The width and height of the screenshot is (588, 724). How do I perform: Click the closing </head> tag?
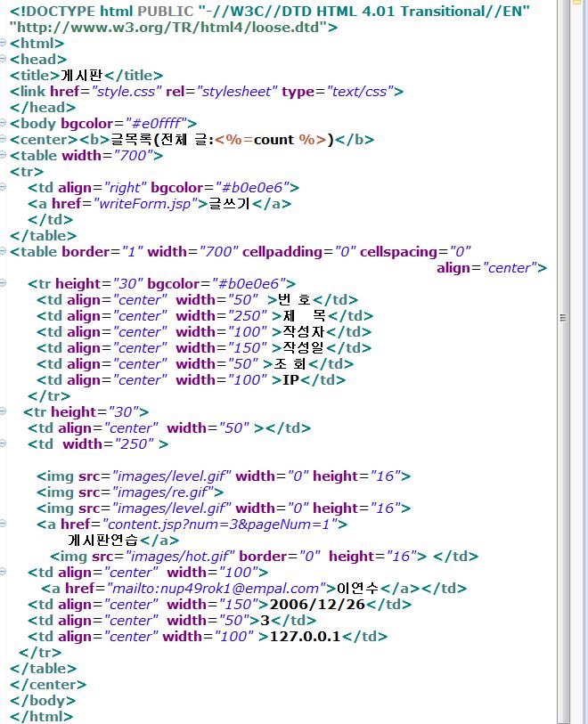(x=43, y=108)
